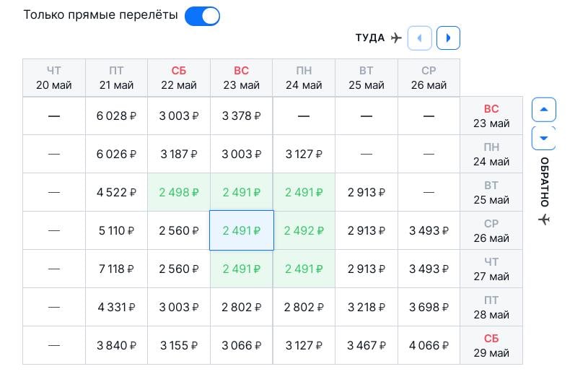Pick the 7 118 ₽ fare
Image resolution: width=588 pixels, height=382 pixels.
tap(116, 269)
